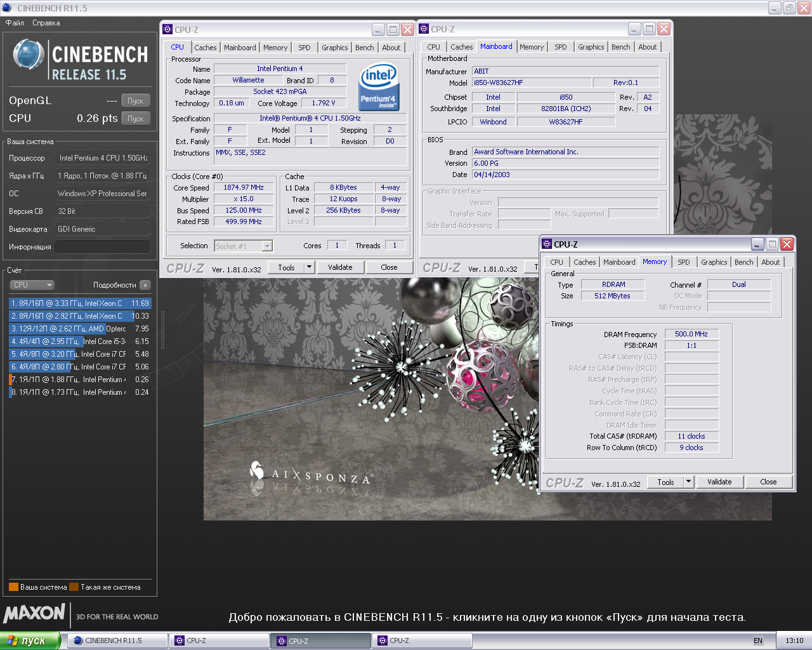Click the Ваша система orange legend swatch

[13, 587]
